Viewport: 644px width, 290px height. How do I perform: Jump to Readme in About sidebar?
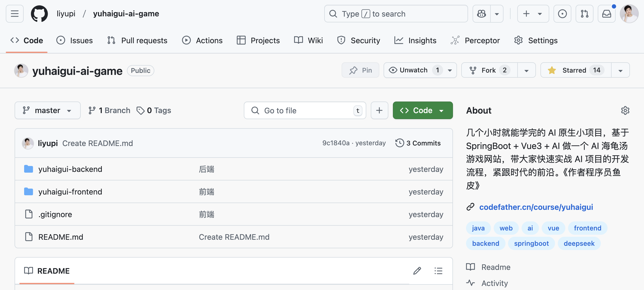[x=488, y=267]
